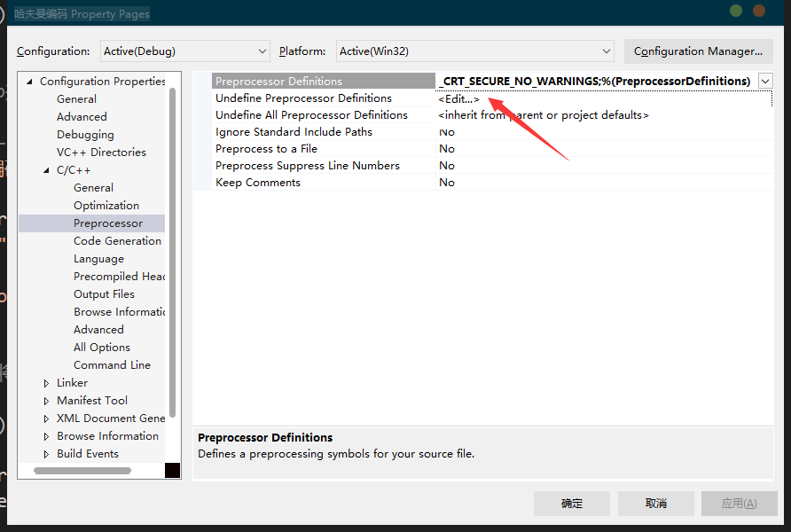Open the Optimization page
The image size is (791, 532).
(106, 205)
